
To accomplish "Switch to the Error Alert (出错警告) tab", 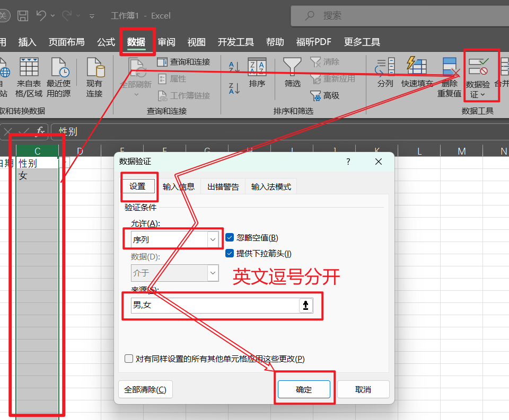I will pos(223,187).
